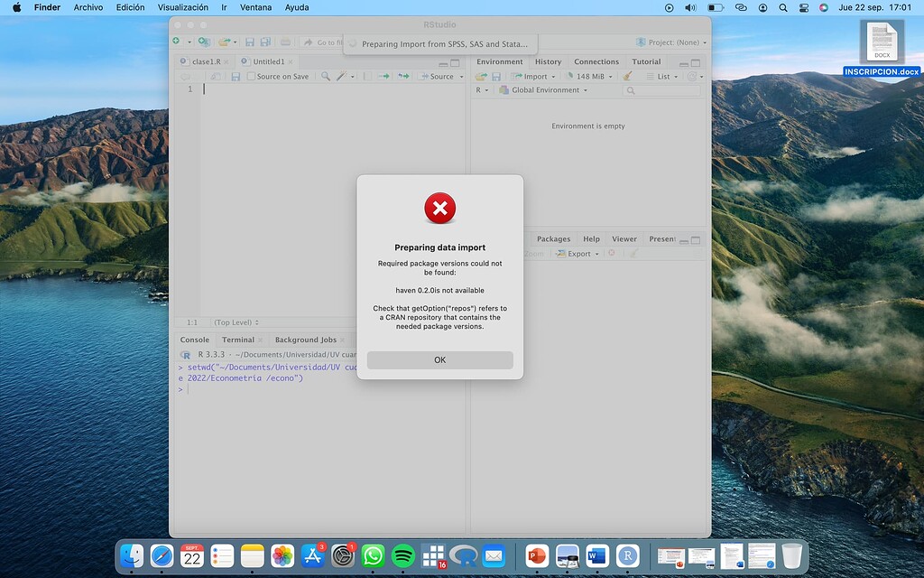Click the new file plus icon in RStudio
The image size is (924, 578).
click(177, 42)
